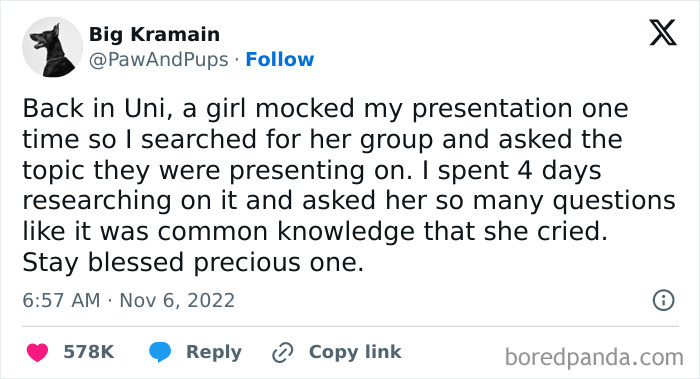
Task: Click the line mentioning "4 days"
Action: pyautogui.click(x=312, y=171)
